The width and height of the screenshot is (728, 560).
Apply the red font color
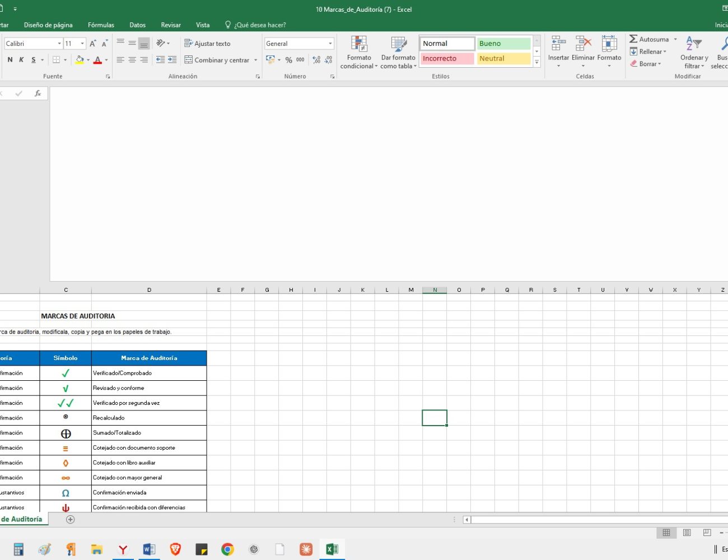(98, 60)
